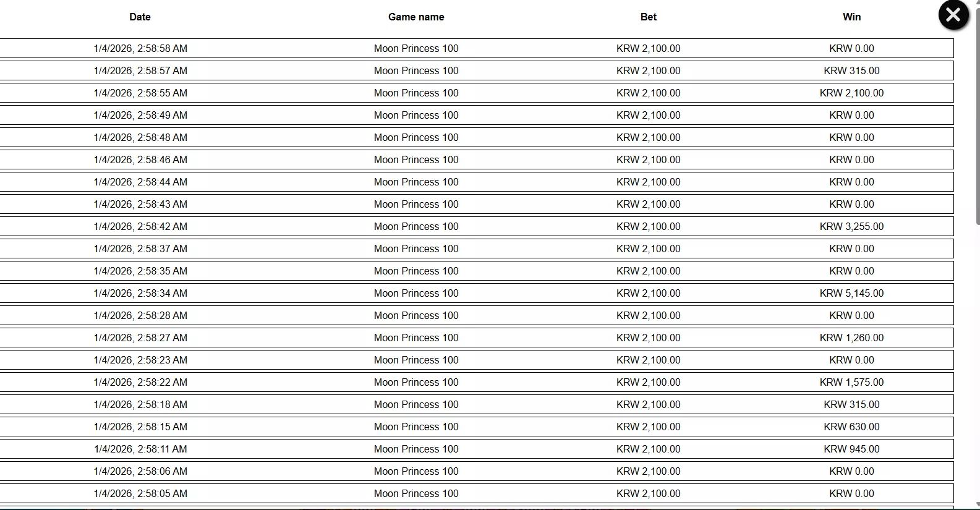Select the 2:58:58 AM history row
Screen dimensions: 980x510
coord(477,48)
